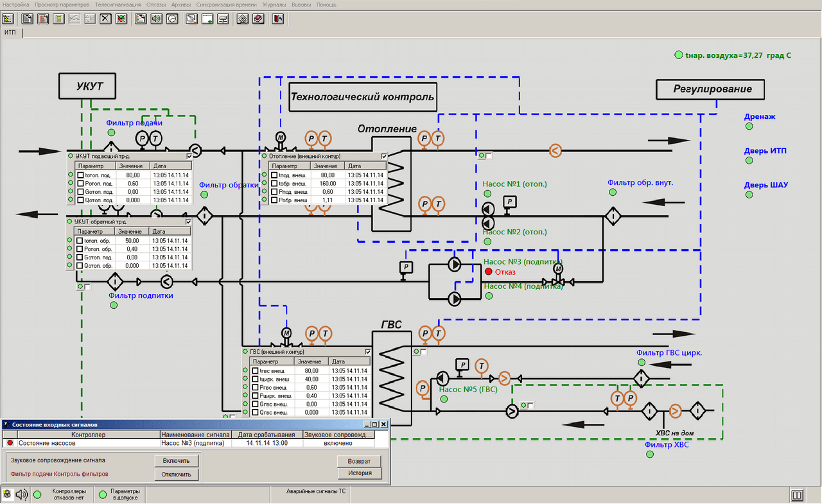The height and width of the screenshot is (504, 822).
Task: Click the speaker sound toolbar icon
Action: point(156,19)
